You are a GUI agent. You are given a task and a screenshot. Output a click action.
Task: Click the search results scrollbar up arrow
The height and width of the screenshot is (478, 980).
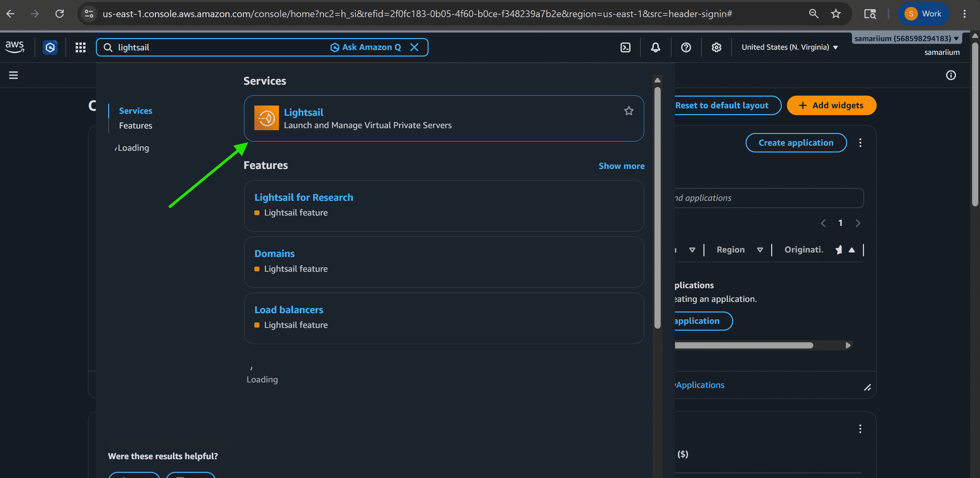click(657, 80)
